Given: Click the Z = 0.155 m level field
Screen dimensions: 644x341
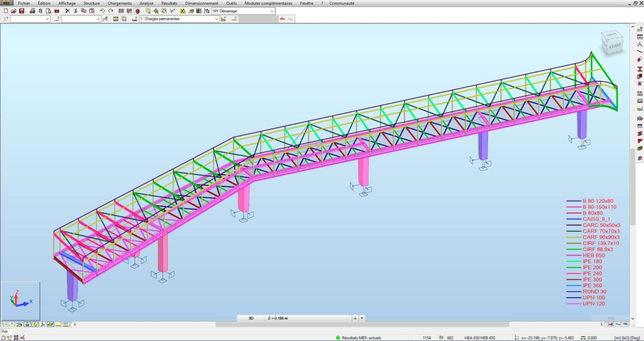Looking at the screenshot, I should pos(309,318).
